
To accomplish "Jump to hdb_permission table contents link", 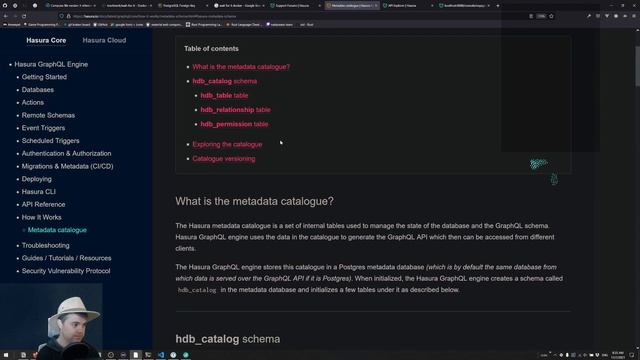I will [234, 124].
